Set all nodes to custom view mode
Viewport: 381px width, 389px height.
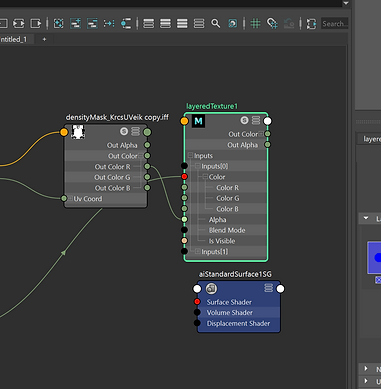(199, 24)
